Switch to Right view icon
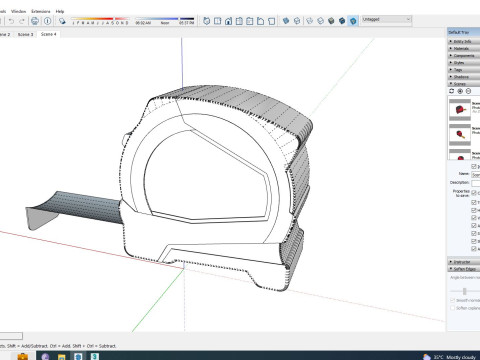 [239, 21]
